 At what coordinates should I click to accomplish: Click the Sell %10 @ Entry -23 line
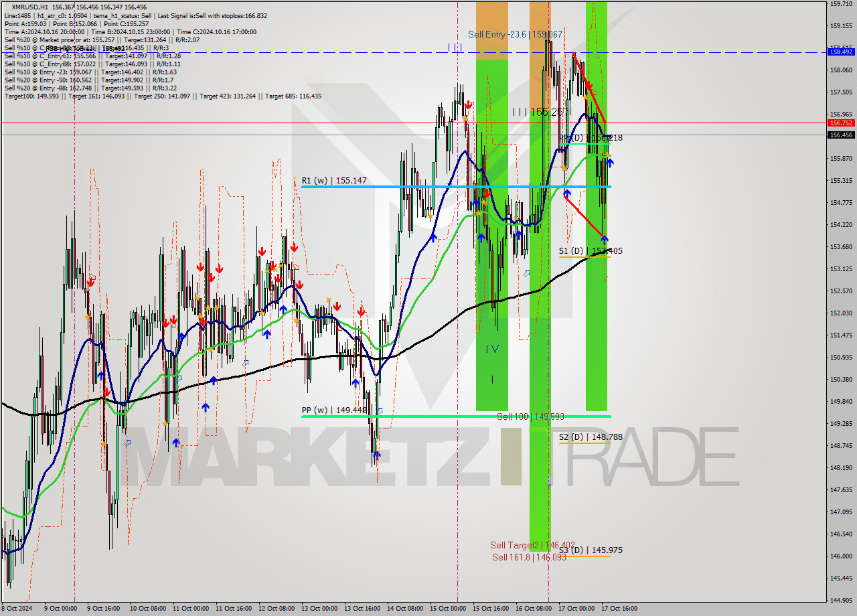click(x=90, y=72)
